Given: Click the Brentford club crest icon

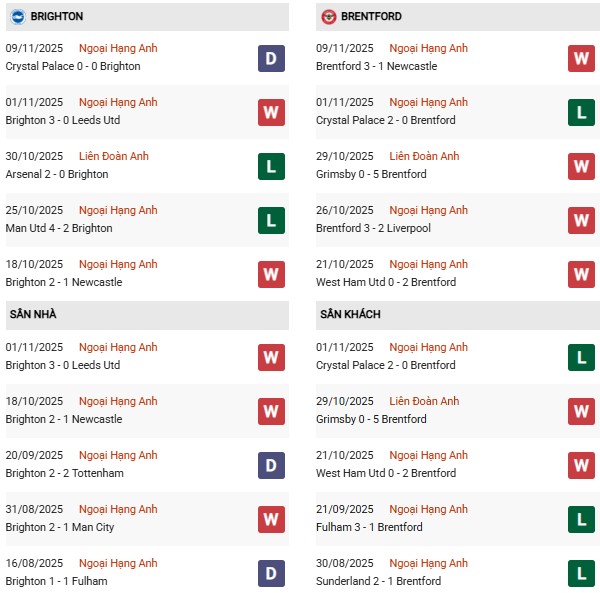Looking at the screenshot, I should (329, 17).
